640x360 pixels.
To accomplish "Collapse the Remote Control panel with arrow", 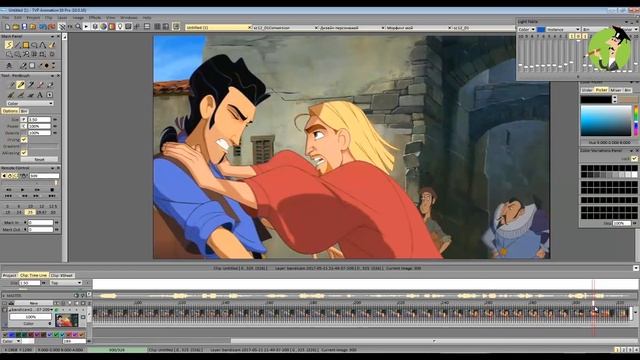I will (x=52, y=168).
